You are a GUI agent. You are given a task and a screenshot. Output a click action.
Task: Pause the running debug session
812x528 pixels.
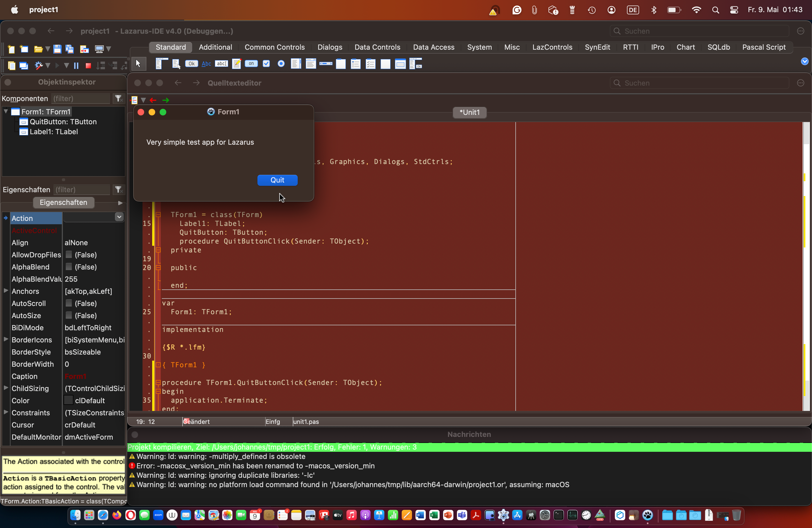[x=77, y=65]
